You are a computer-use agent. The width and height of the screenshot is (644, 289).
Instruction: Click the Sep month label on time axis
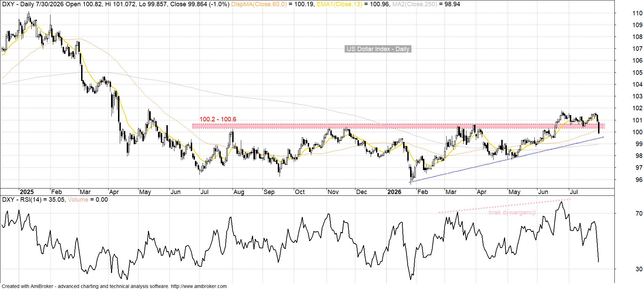tap(269, 192)
